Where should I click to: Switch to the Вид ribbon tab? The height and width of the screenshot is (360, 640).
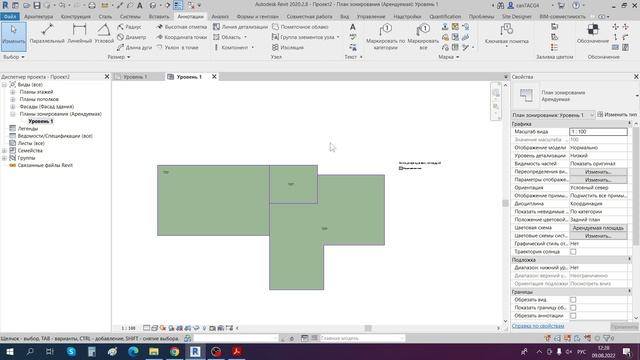coord(344,17)
